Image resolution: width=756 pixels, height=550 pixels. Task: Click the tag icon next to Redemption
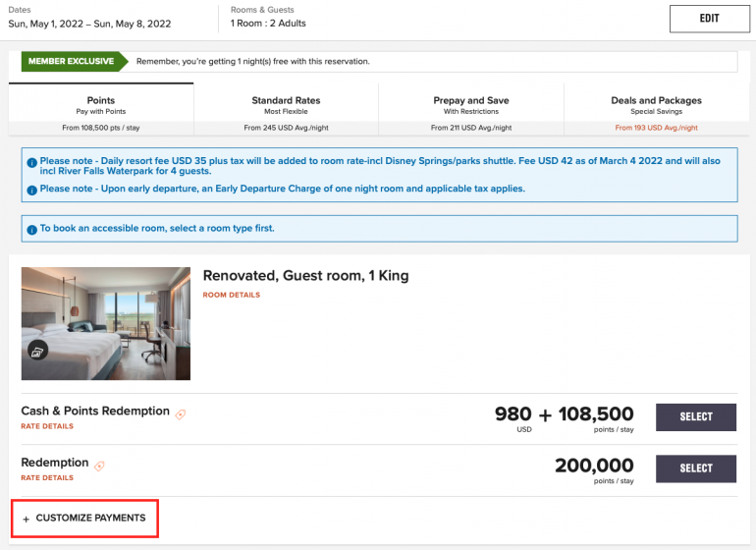click(99, 466)
